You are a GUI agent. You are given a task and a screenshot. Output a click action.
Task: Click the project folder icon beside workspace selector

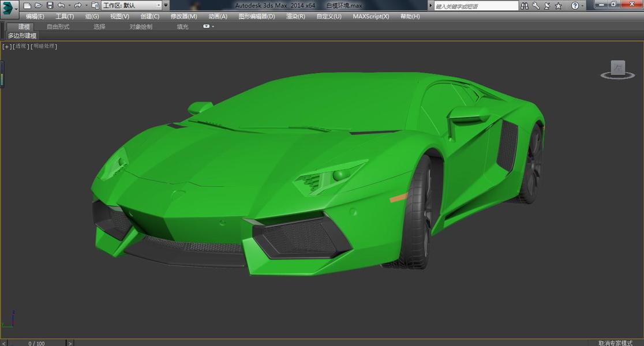pos(95,6)
